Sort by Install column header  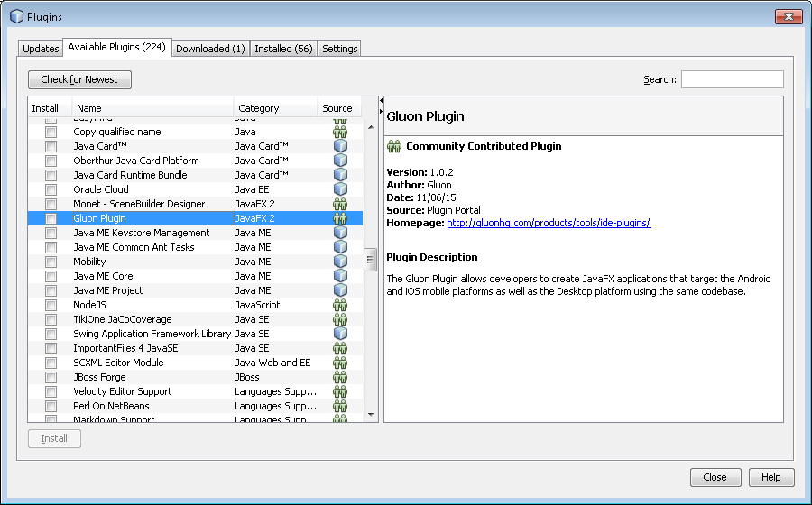click(50, 108)
